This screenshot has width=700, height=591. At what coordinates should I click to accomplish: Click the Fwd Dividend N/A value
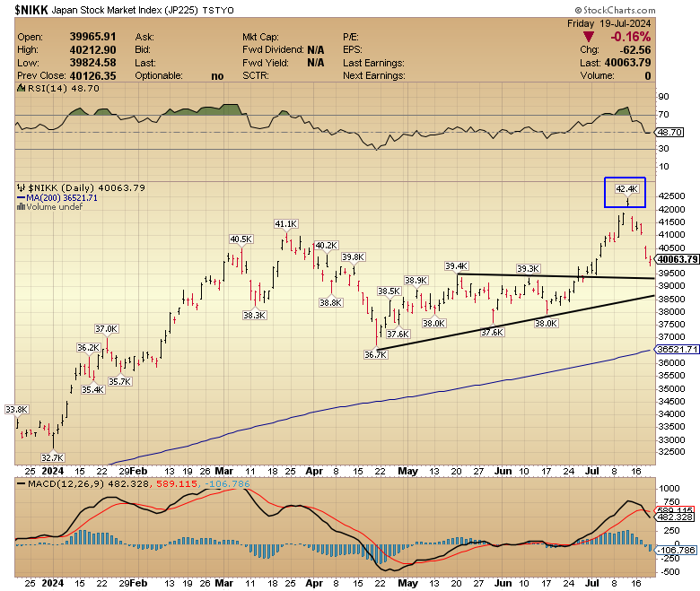(x=316, y=50)
